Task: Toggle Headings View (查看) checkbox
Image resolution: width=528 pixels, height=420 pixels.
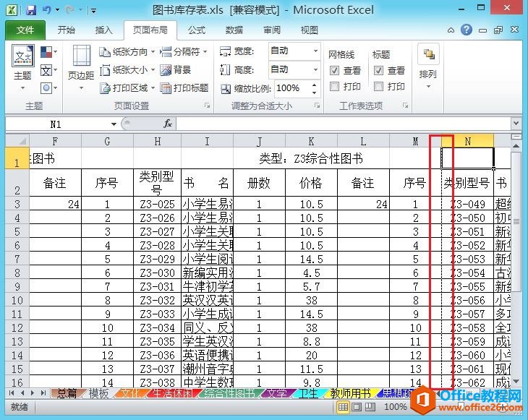Action: coord(378,70)
